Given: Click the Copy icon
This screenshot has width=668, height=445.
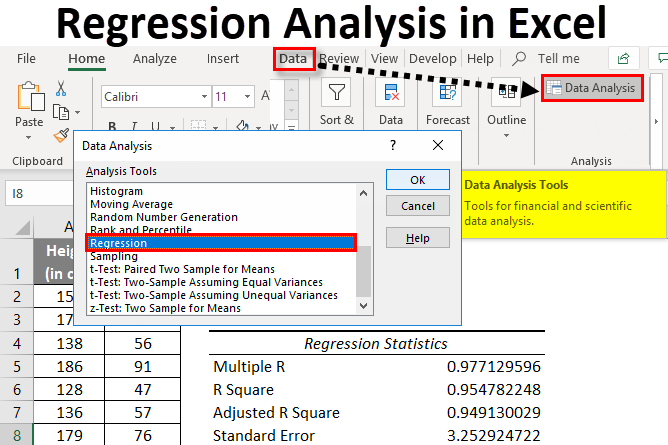Looking at the screenshot, I should pyautogui.click(x=62, y=111).
